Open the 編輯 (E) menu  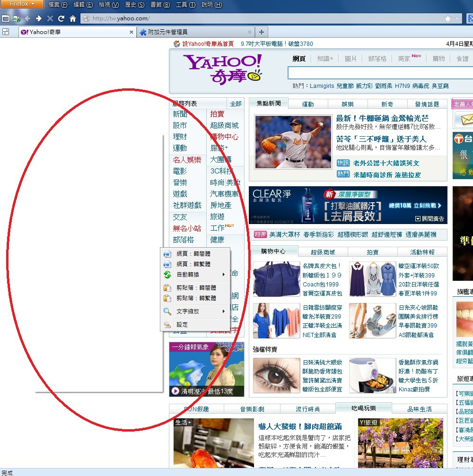click(83, 5)
